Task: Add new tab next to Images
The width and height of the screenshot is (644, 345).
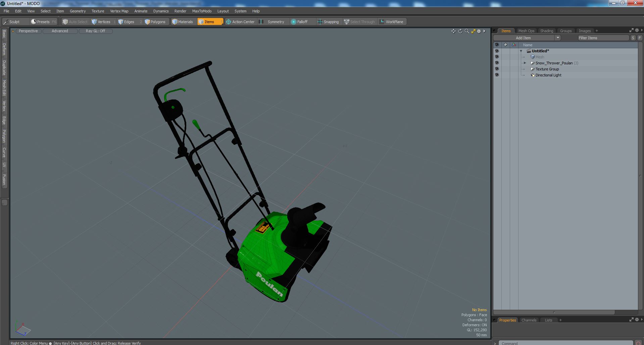Action: point(597,31)
